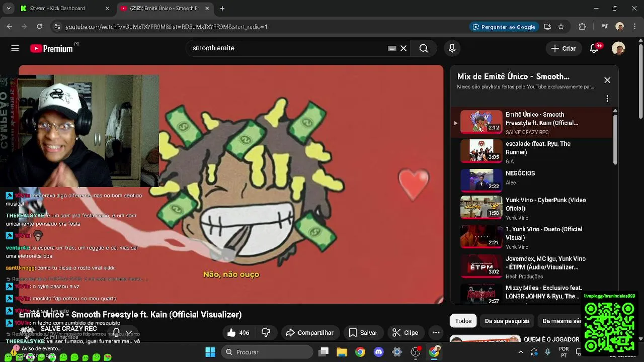Open Mix playlist three-dot options
The height and width of the screenshot is (362, 644).
pyautogui.click(x=607, y=99)
